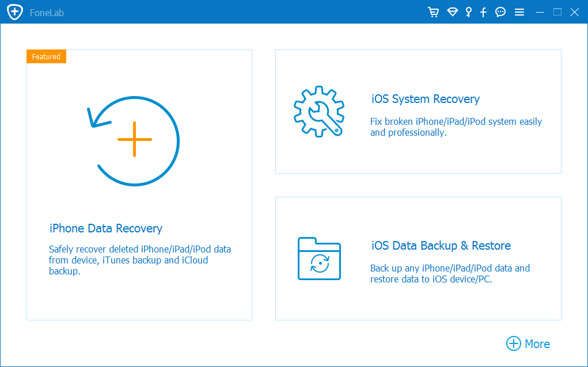Open iPhone Data Recovery title
The height and width of the screenshot is (367, 588).
[106, 228]
